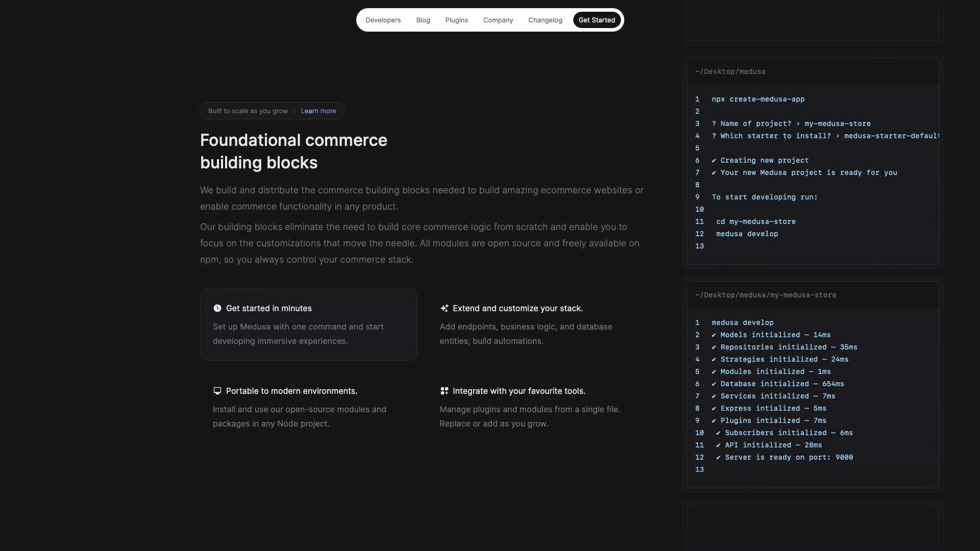980x551 pixels.
Task: Click the Repositories initialized — 35ms line
Action: pyautogui.click(x=785, y=347)
